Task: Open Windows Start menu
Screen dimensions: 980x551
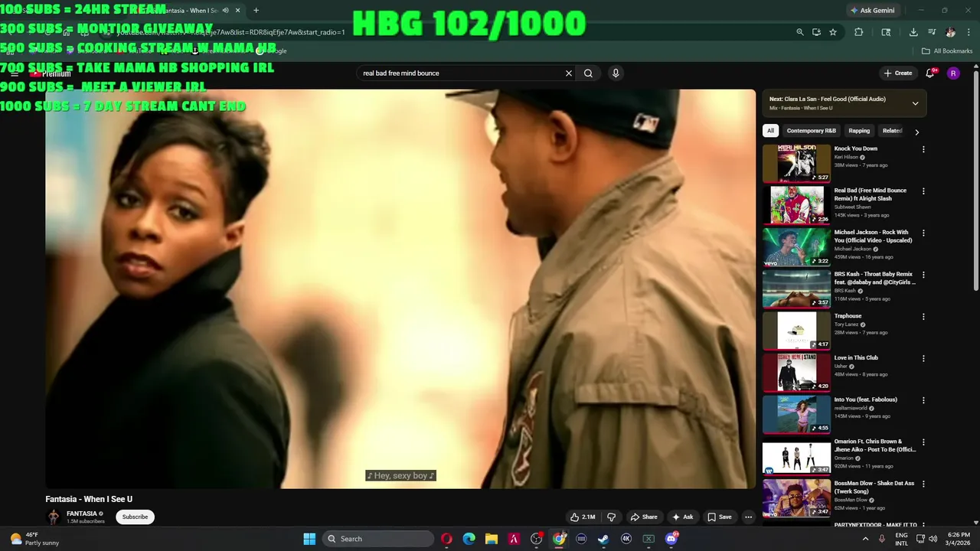Action: tap(309, 539)
